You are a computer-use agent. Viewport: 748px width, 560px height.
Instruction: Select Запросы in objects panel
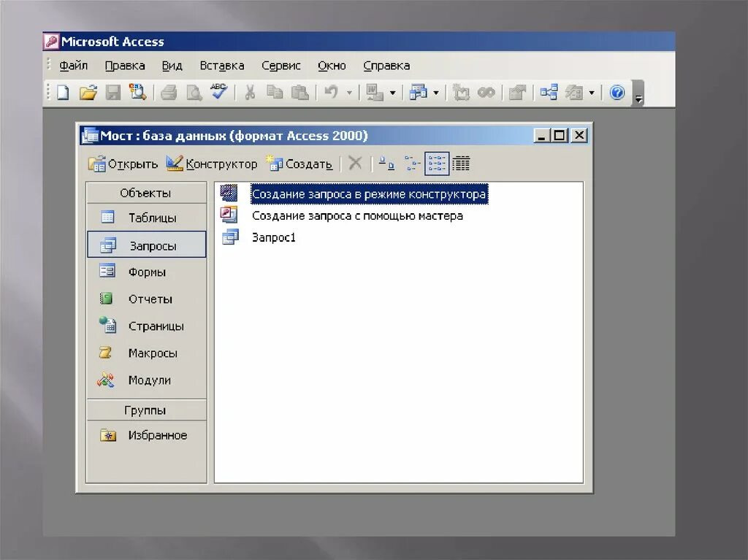(x=146, y=245)
